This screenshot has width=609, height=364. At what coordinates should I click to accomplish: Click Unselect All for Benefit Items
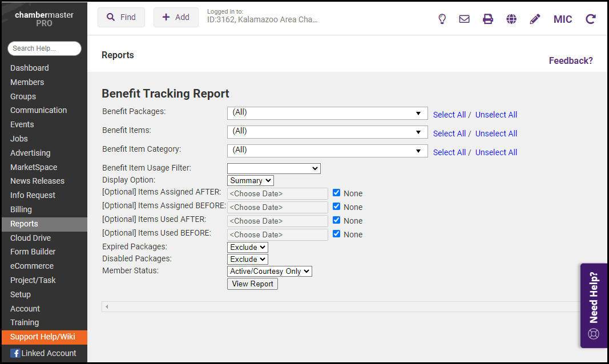click(x=496, y=134)
